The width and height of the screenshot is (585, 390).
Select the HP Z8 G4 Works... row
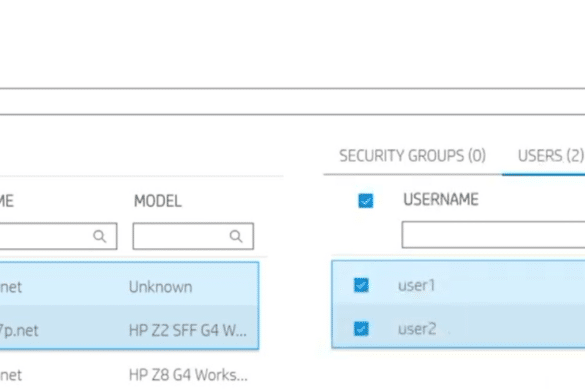(x=129, y=375)
